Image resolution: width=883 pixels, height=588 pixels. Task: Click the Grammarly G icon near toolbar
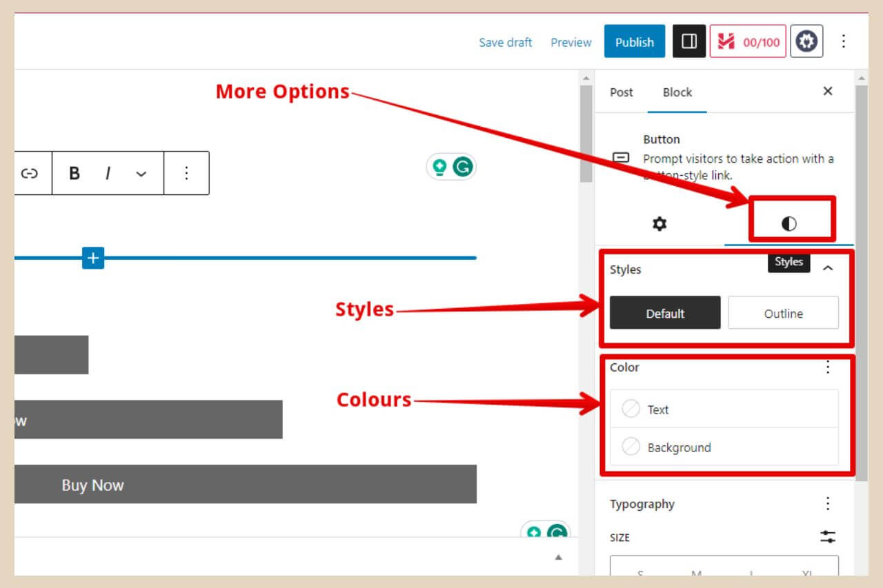coord(462,166)
